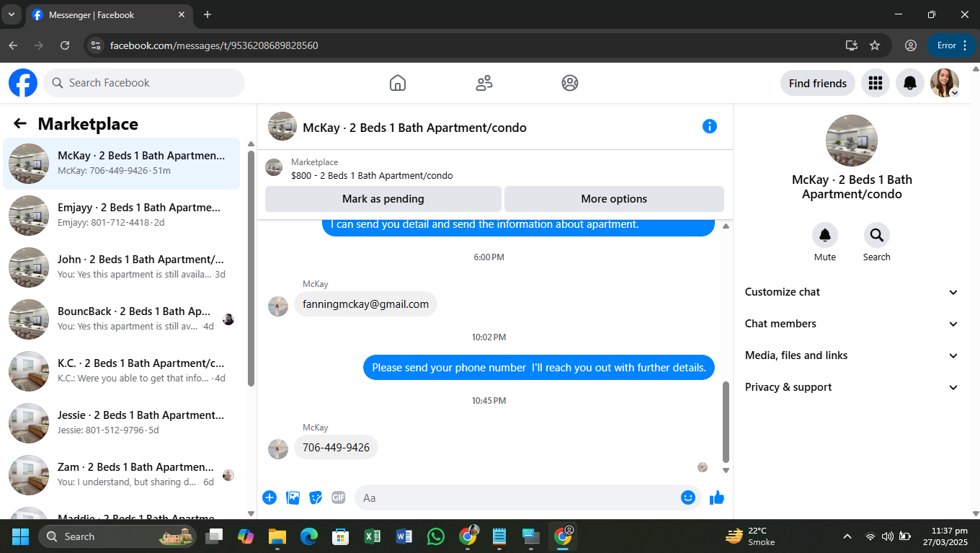Open the Zam conversation
The height and width of the screenshot is (553, 980).
click(121, 475)
